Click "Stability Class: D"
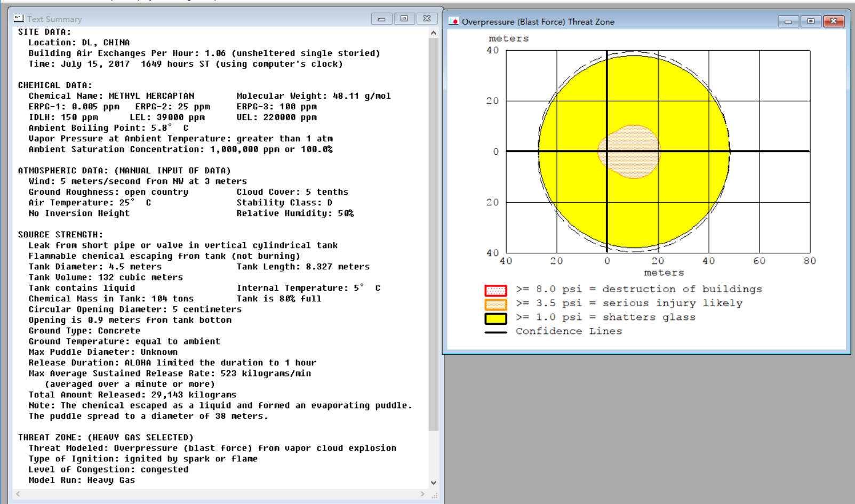This screenshot has width=855, height=504. point(284,203)
